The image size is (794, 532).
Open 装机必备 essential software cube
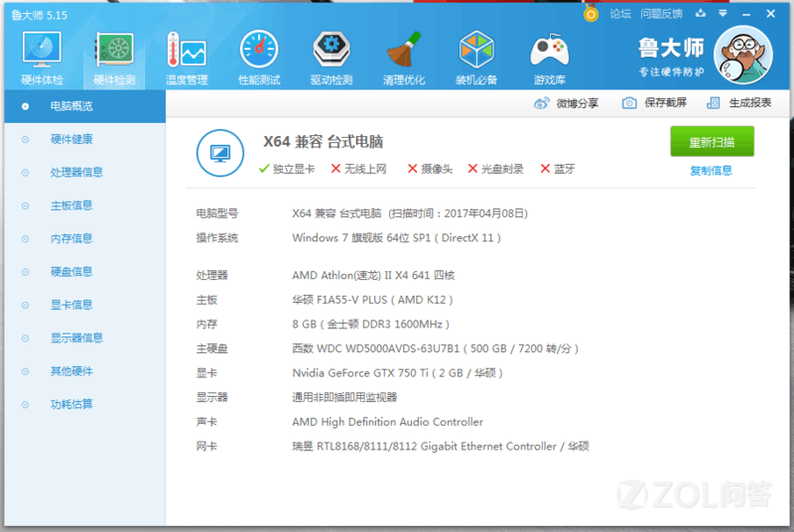[476, 58]
